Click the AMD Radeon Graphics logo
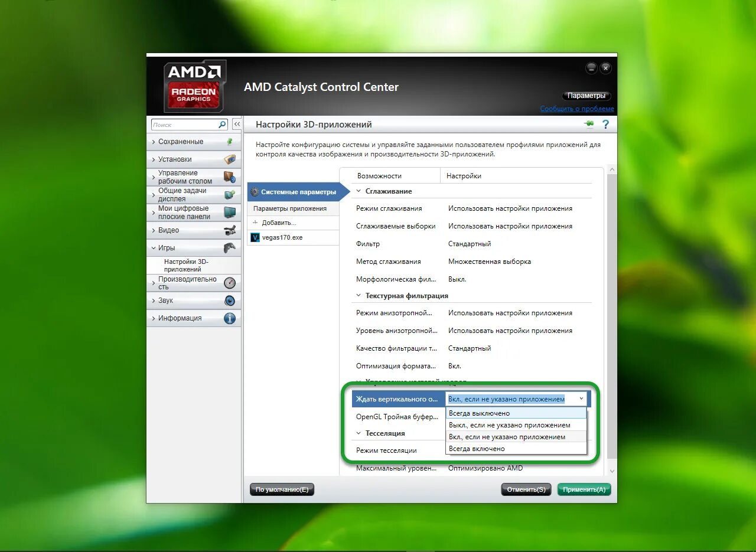This screenshot has width=756, height=552. tap(194, 86)
